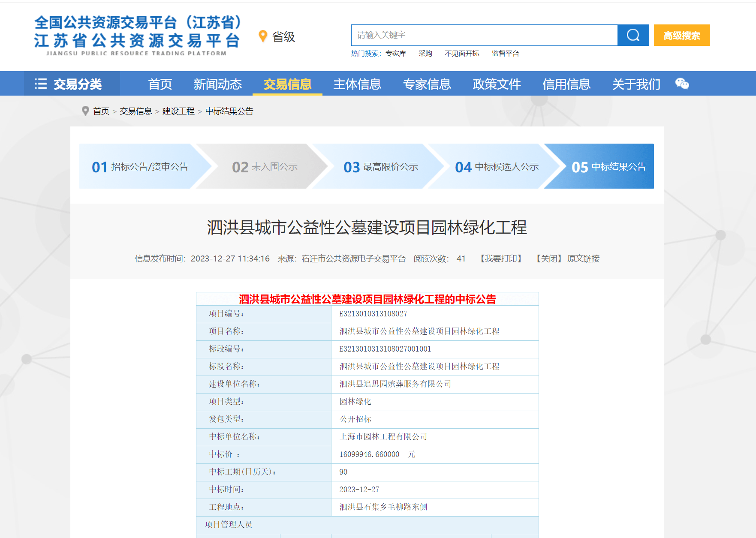Open 关于我们 navigation item

[x=636, y=84]
